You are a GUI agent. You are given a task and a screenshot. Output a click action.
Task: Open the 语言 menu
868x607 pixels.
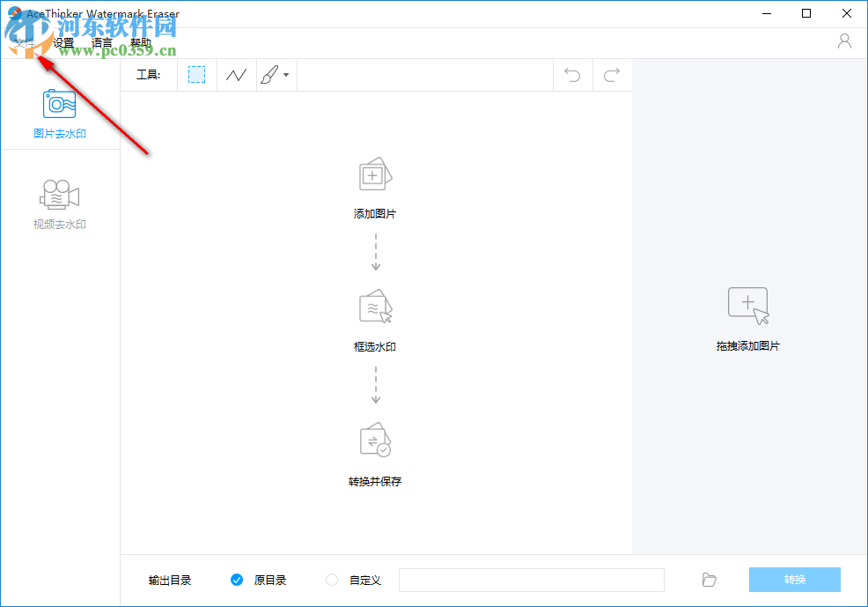pyautogui.click(x=101, y=41)
